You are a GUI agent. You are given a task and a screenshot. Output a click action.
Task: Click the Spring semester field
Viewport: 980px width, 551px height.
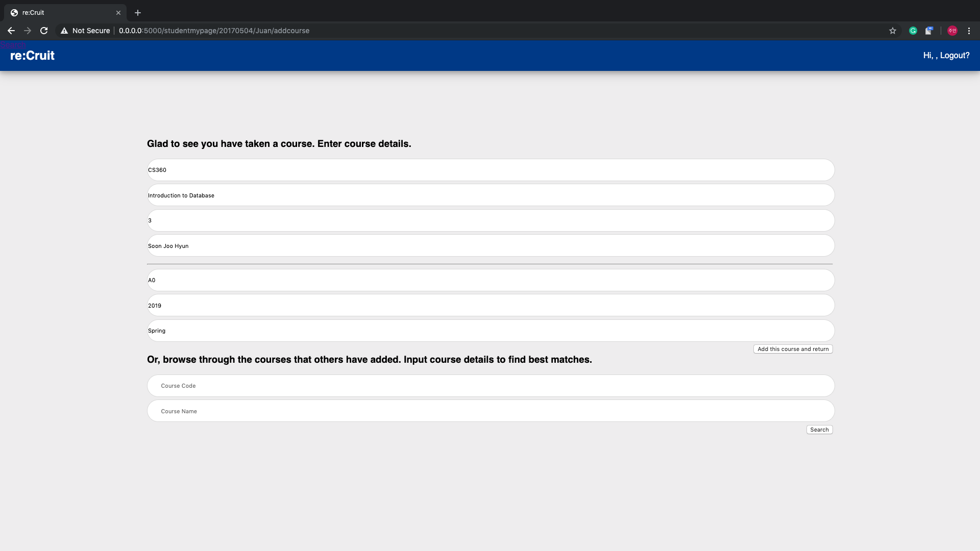pyautogui.click(x=490, y=331)
